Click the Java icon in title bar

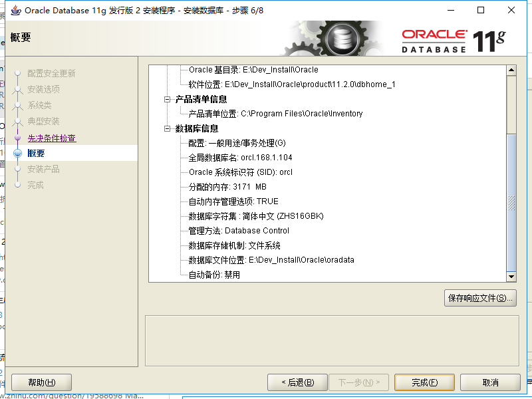(15, 10)
